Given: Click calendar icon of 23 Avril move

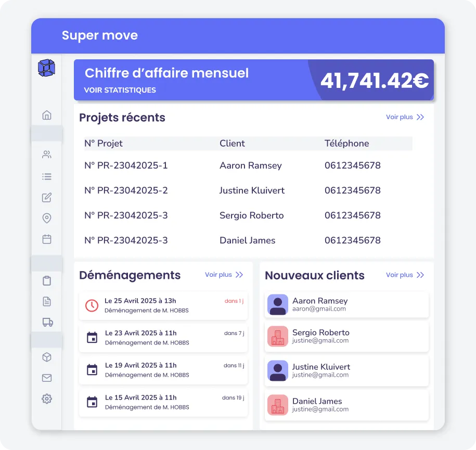Looking at the screenshot, I should pos(92,337).
